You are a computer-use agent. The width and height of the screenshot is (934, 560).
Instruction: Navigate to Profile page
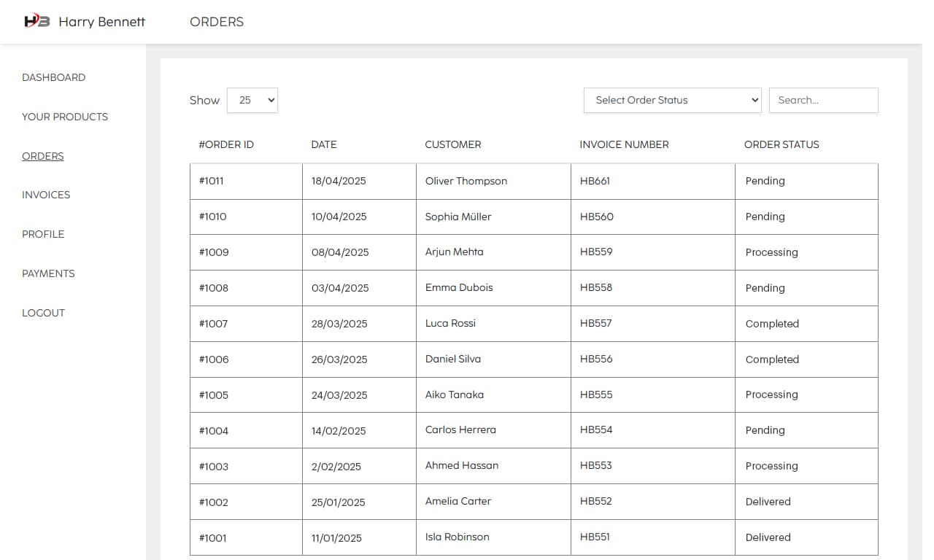coord(43,234)
